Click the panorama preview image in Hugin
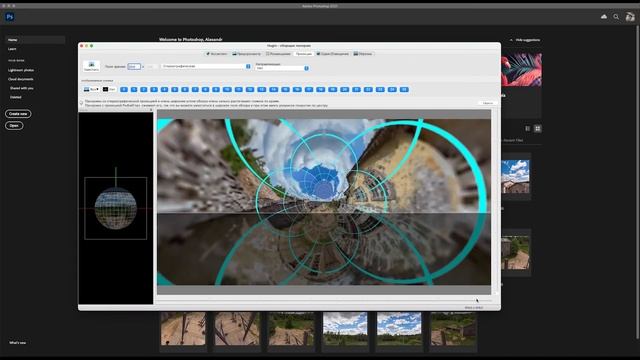The height and width of the screenshot is (360, 640). (x=324, y=202)
